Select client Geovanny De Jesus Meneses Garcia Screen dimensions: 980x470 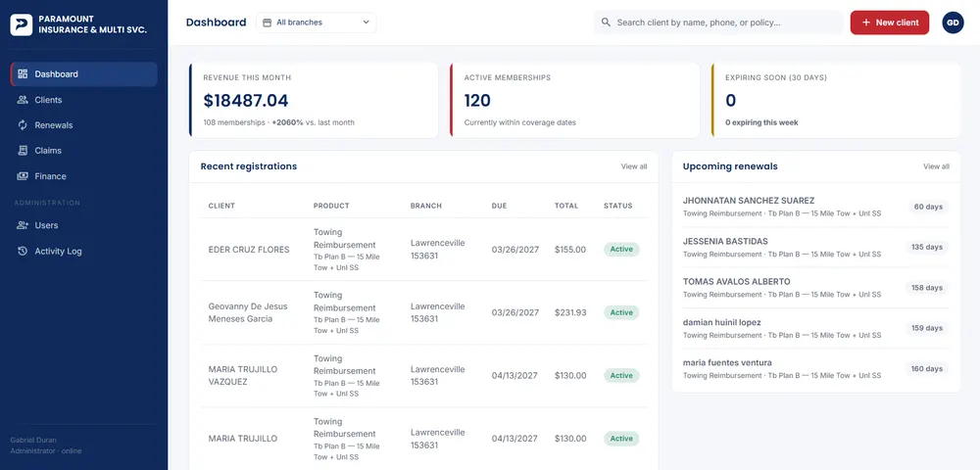(x=248, y=312)
